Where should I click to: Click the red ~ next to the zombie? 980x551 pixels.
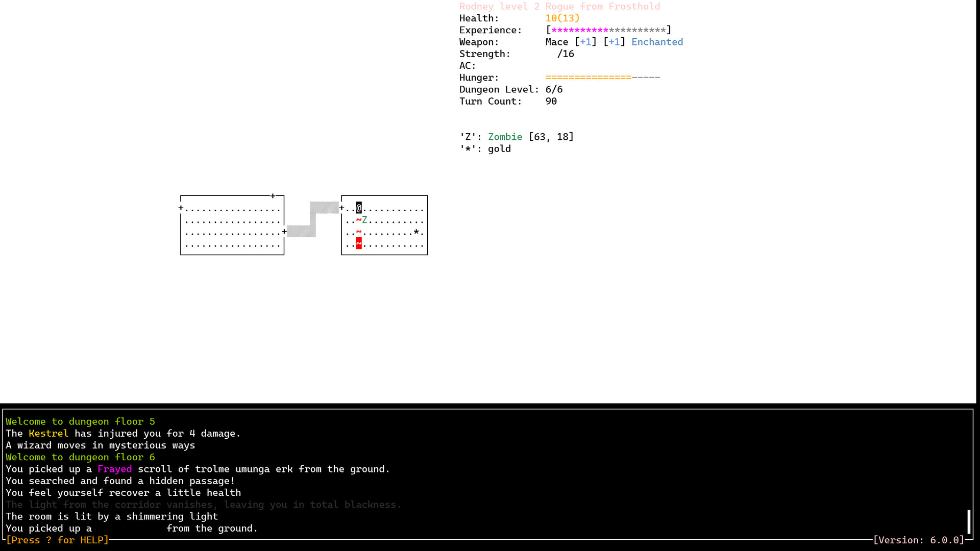pyautogui.click(x=359, y=220)
